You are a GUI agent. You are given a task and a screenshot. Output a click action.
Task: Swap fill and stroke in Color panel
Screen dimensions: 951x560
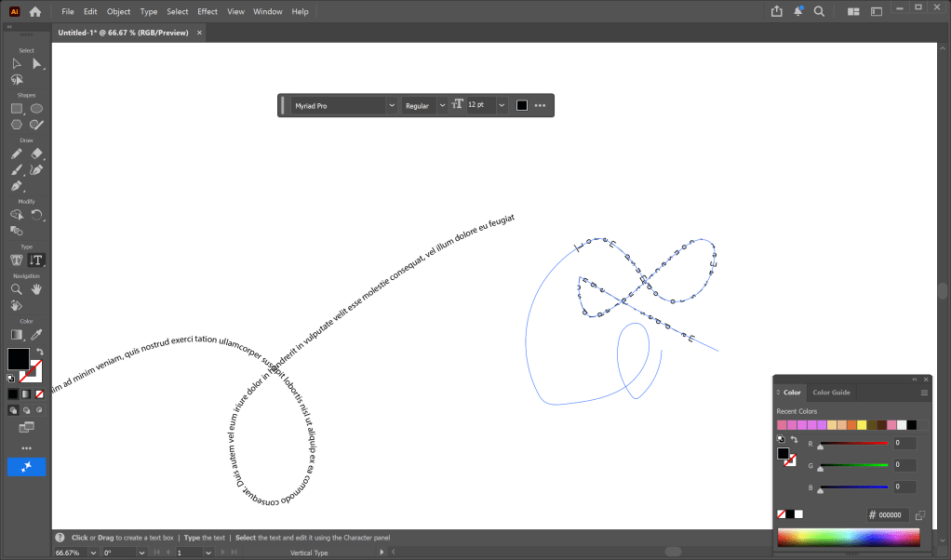pyautogui.click(x=794, y=439)
